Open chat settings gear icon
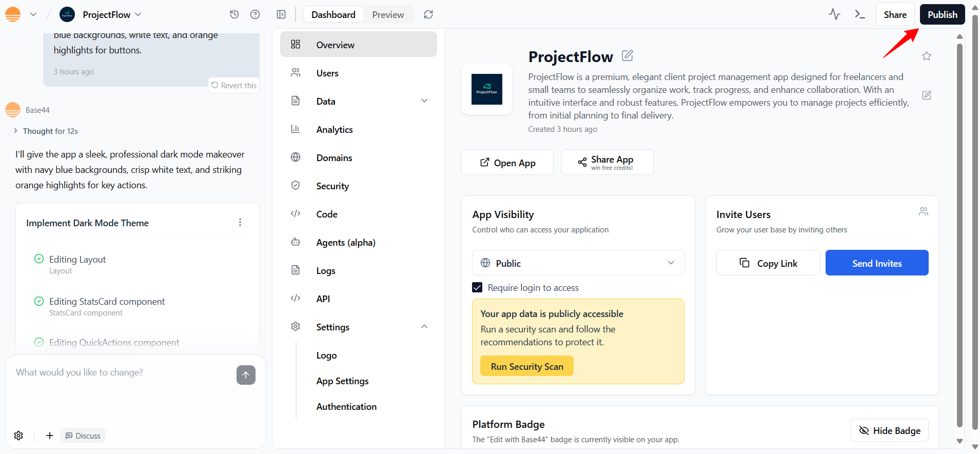980x454 pixels. [18, 436]
